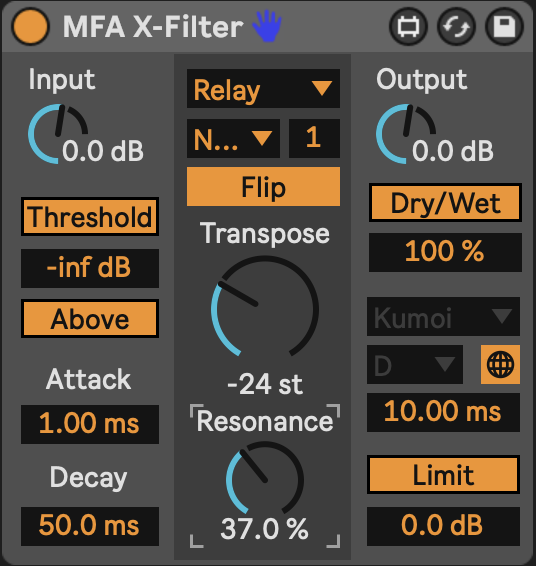This screenshot has width=536, height=566.
Task: Click the Above mode button
Action: coord(90,318)
